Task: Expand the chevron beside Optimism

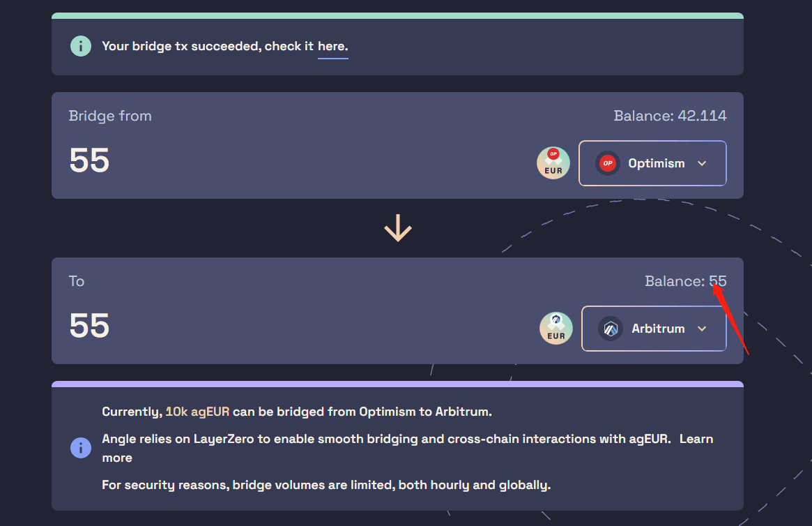Action: (702, 163)
